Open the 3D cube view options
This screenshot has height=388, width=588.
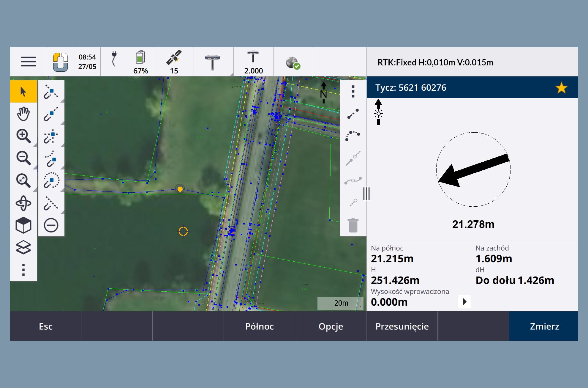click(23, 225)
